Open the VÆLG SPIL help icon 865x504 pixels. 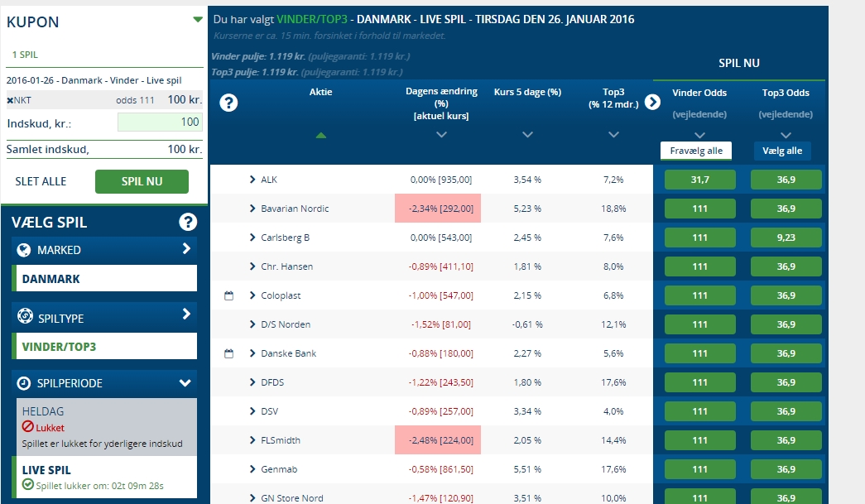(x=188, y=222)
